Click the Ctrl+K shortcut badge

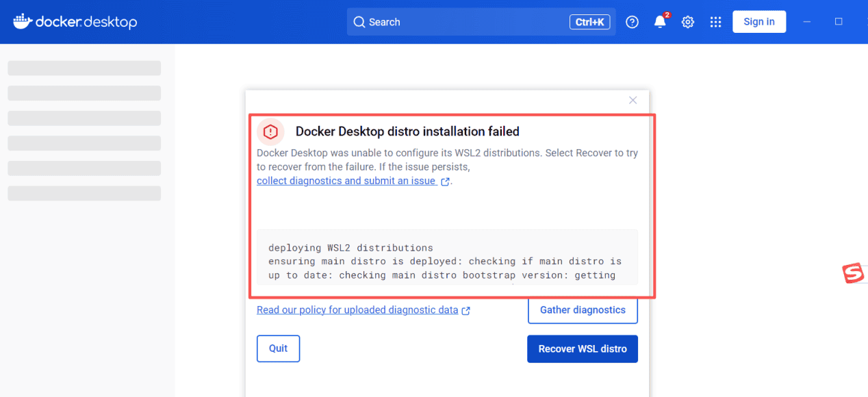click(x=589, y=22)
